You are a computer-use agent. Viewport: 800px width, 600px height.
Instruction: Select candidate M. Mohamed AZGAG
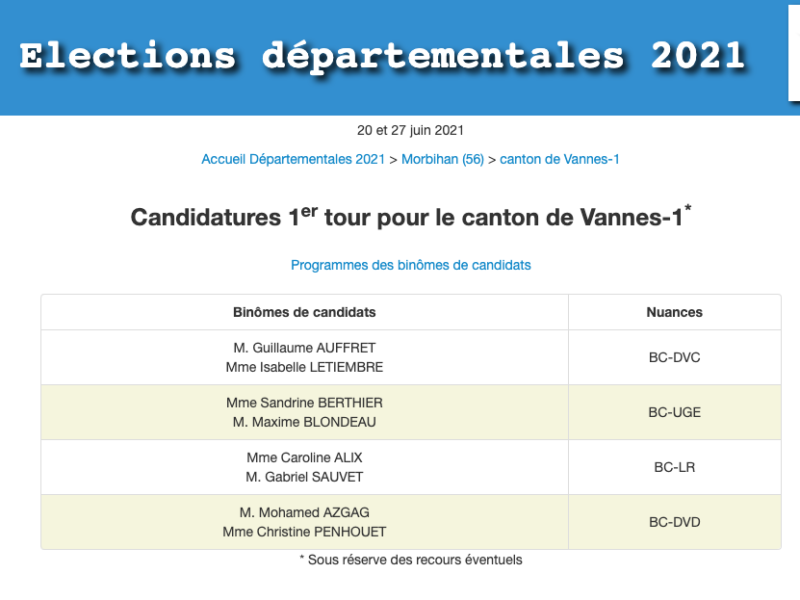304,513
